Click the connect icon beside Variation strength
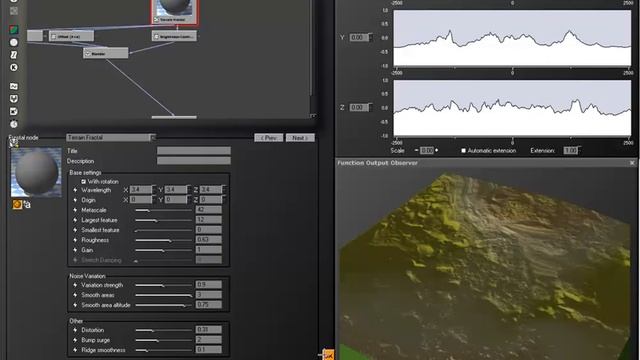Image resolution: width=640 pixels, height=360 pixels. coord(75,285)
